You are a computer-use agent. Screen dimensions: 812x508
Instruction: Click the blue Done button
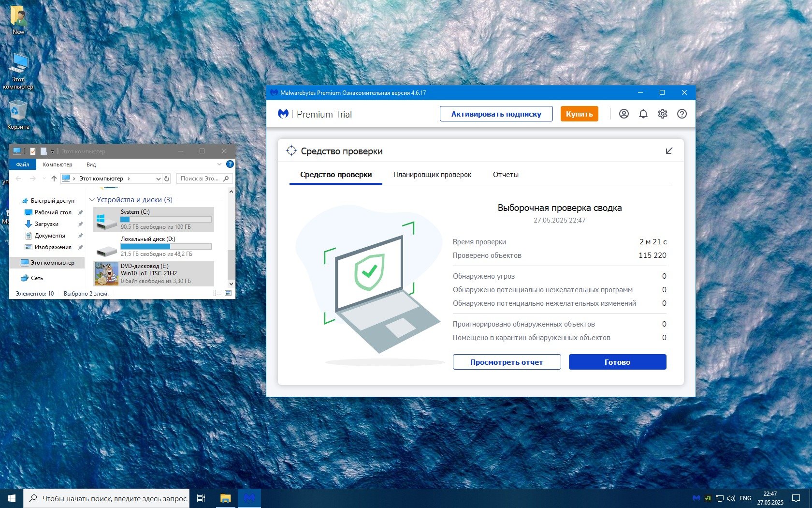tap(617, 362)
